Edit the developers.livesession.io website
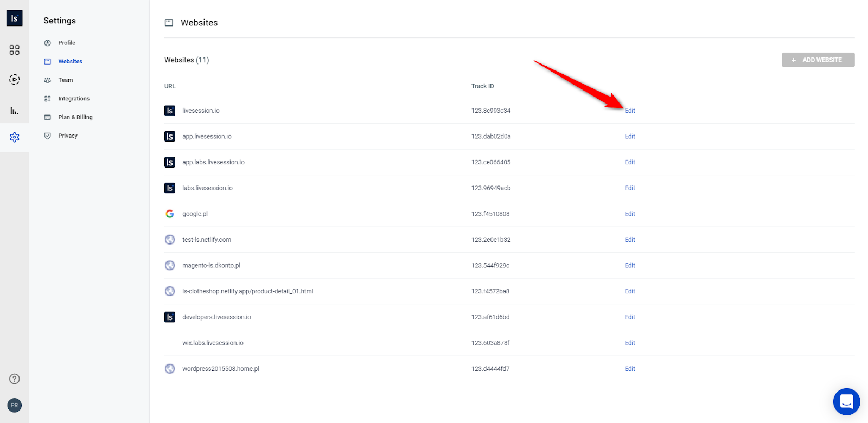 click(x=630, y=317)
